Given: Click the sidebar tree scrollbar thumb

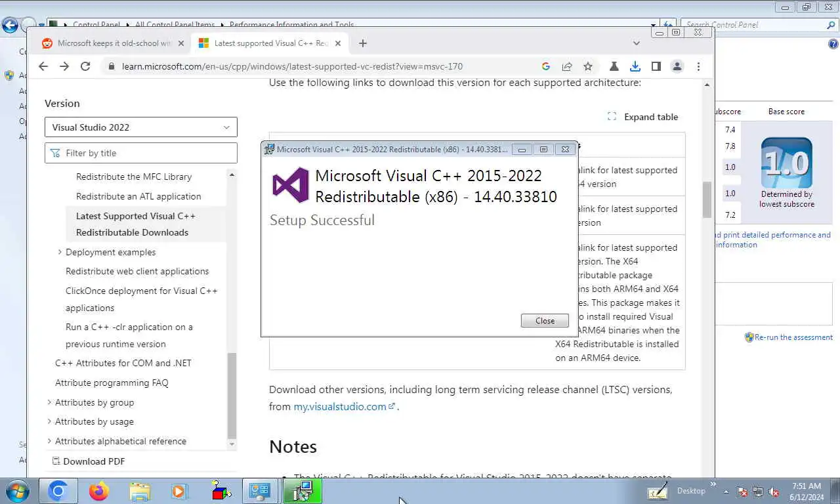Looking at the screenshot, I should [232, 395].
